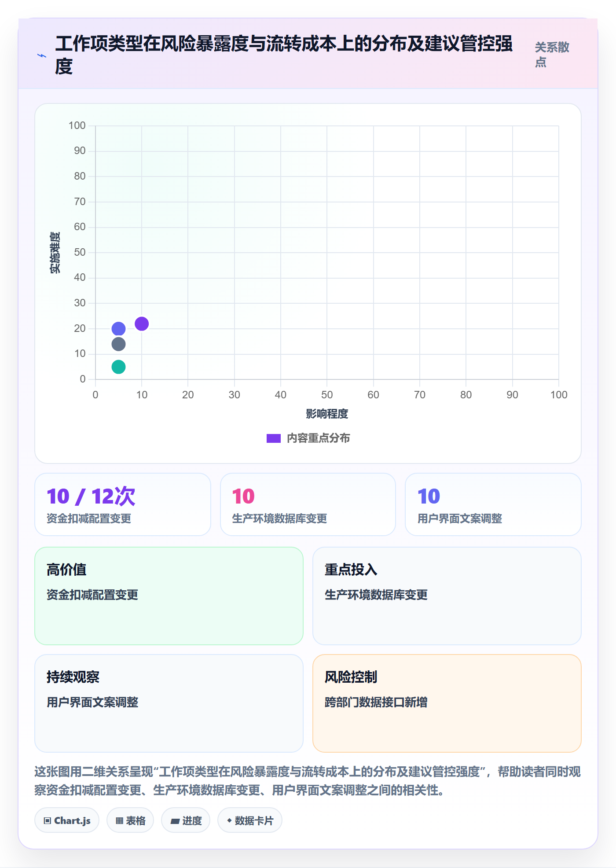Click 跨部门数据接口新增 in the 风险控制 card

376,702
